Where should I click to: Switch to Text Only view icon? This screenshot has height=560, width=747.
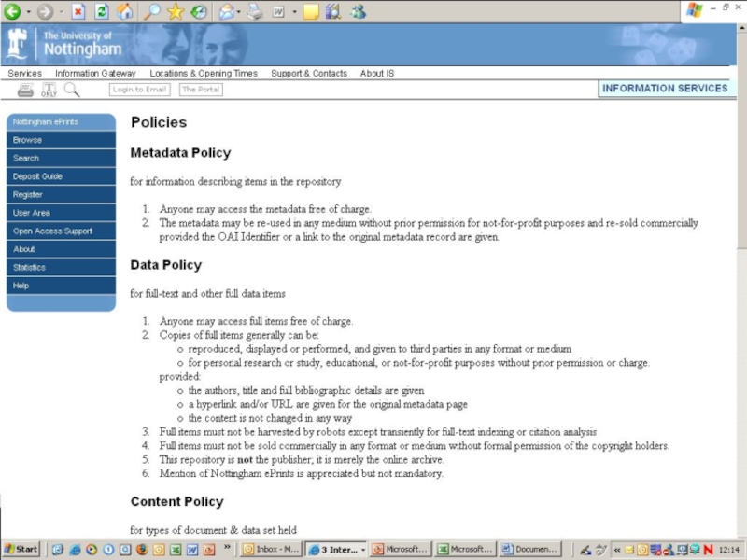[49, 90]
